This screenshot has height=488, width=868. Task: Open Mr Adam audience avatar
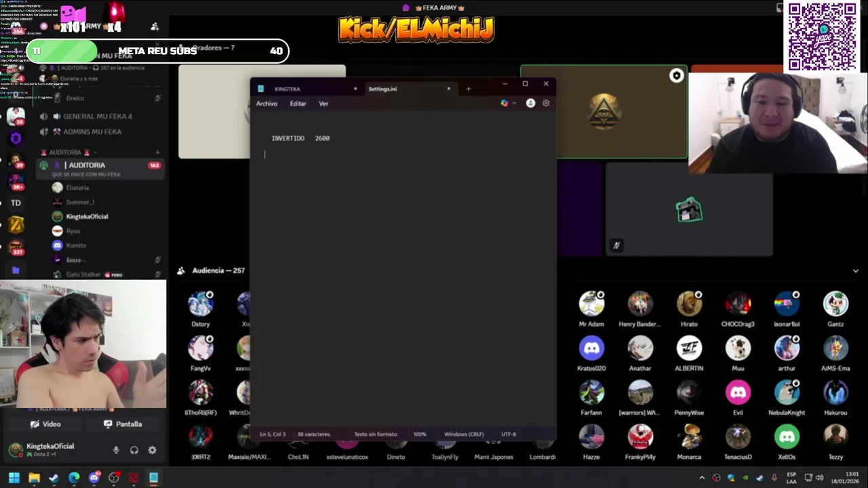pos(591,304)
